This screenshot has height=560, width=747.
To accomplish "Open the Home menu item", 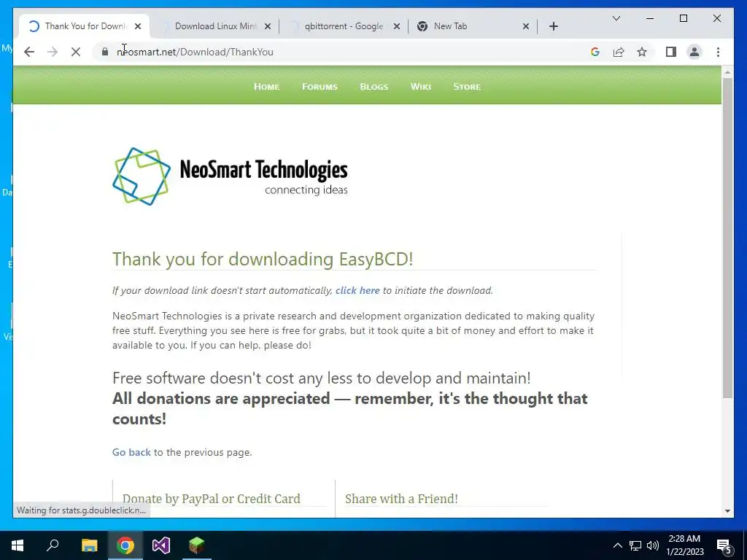I will pos(266,87).
